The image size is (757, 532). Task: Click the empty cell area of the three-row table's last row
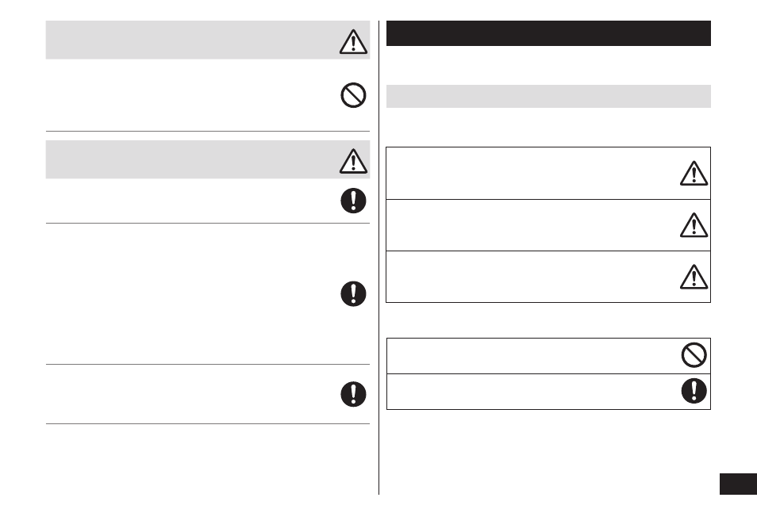[532, 277]
